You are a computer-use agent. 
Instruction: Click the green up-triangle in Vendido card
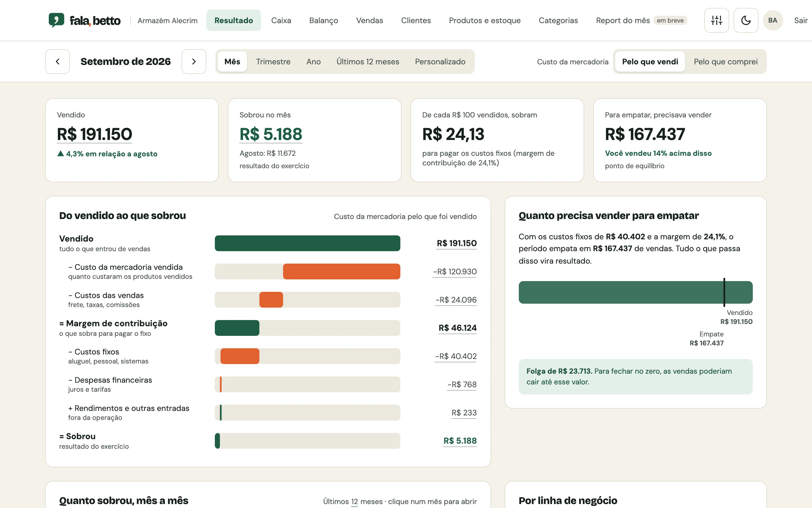click(x=60, y=154)
